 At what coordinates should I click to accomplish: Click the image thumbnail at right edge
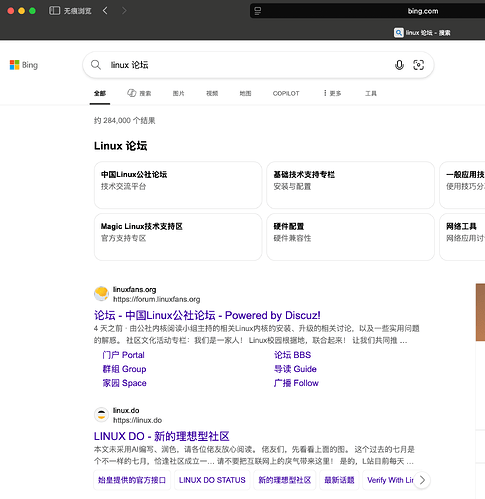[480, 312]
